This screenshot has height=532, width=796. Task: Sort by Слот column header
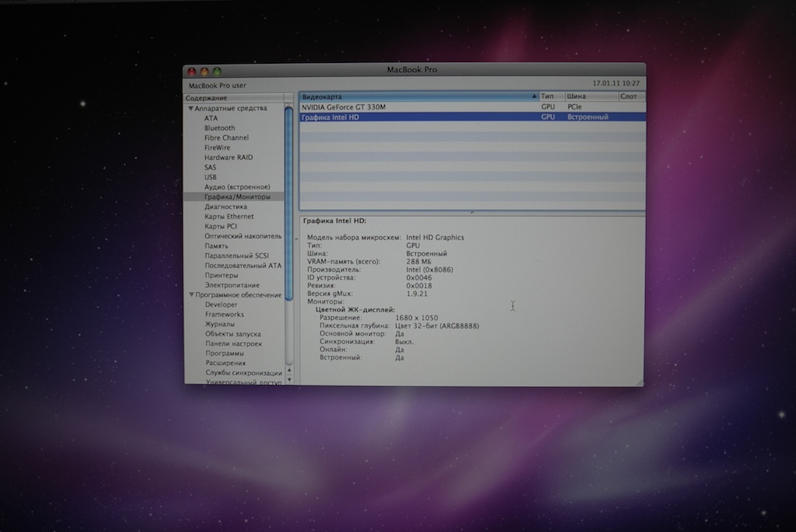pyautogui.click(x=631, y=96)
